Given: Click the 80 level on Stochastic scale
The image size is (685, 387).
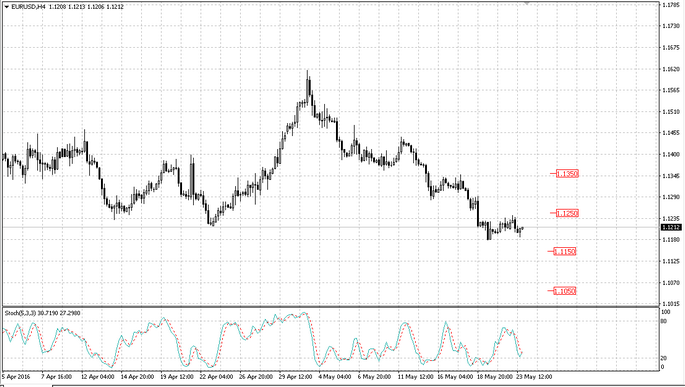Looking at the screenshot, I should pos(664,321).
